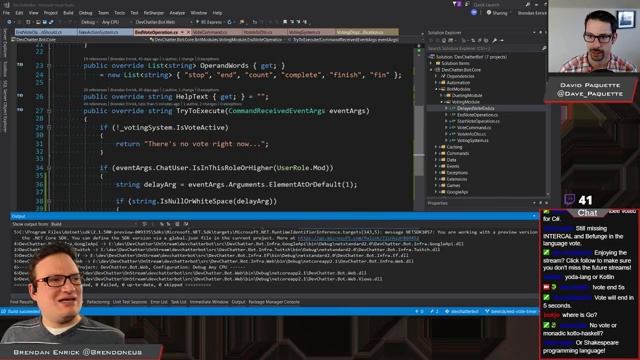640x360 pixels.
Task: Open the Show output from Build dropdown
Action: 94,224
